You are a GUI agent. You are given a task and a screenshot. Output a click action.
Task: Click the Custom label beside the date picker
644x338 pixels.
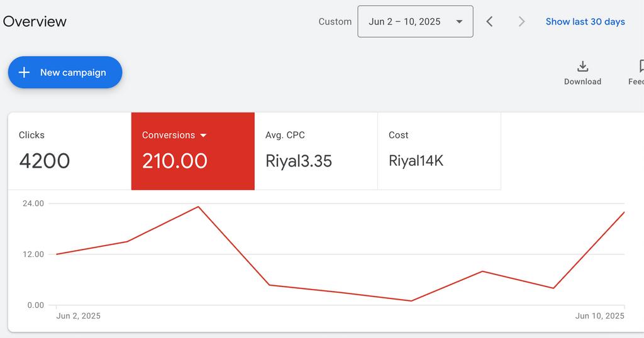[335, 21]
